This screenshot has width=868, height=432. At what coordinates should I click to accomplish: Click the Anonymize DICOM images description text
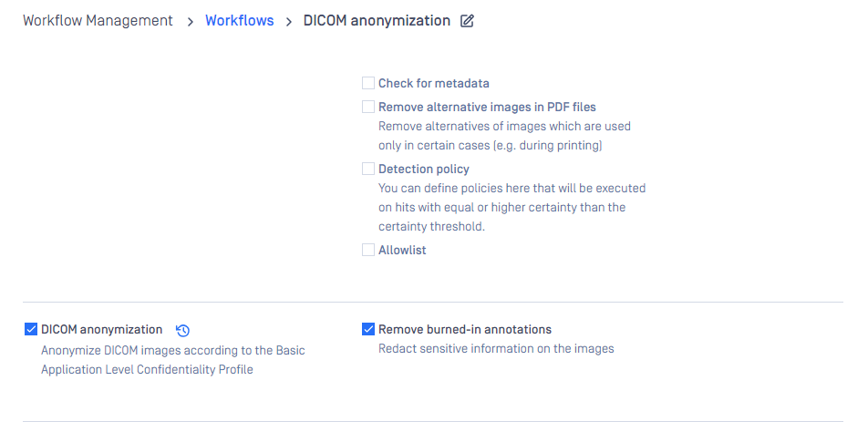pyautogui.click(x=172, y=360)
